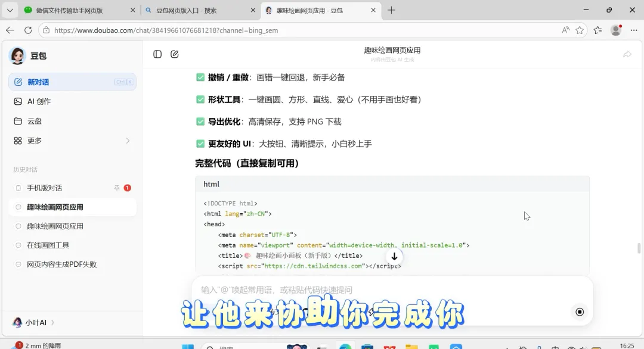Jump to latest message with down arrow
Image resolution: width=644 pixels, height=349 pixels.
394,257
